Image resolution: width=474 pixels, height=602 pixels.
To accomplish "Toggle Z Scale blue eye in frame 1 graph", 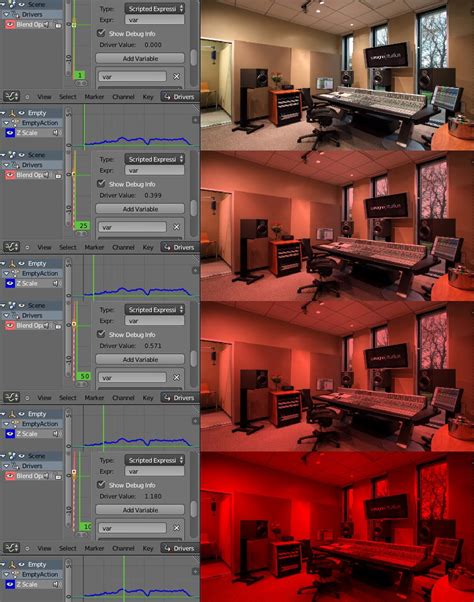I will 10,133.
